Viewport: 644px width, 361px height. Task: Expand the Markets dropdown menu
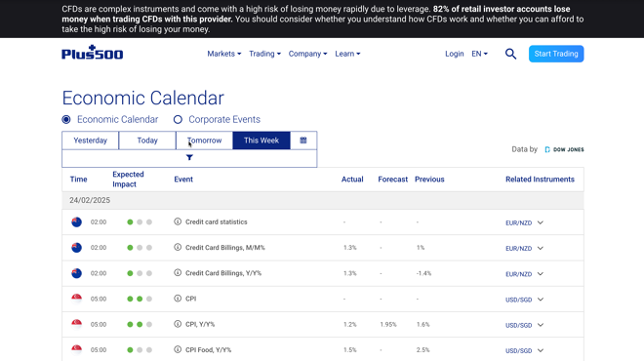pos(224,54)
